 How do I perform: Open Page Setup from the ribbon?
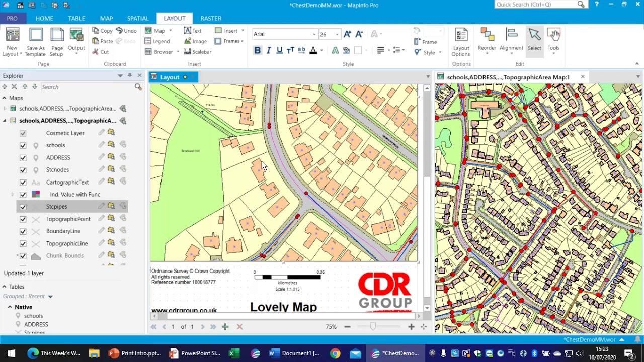point(57,41)
